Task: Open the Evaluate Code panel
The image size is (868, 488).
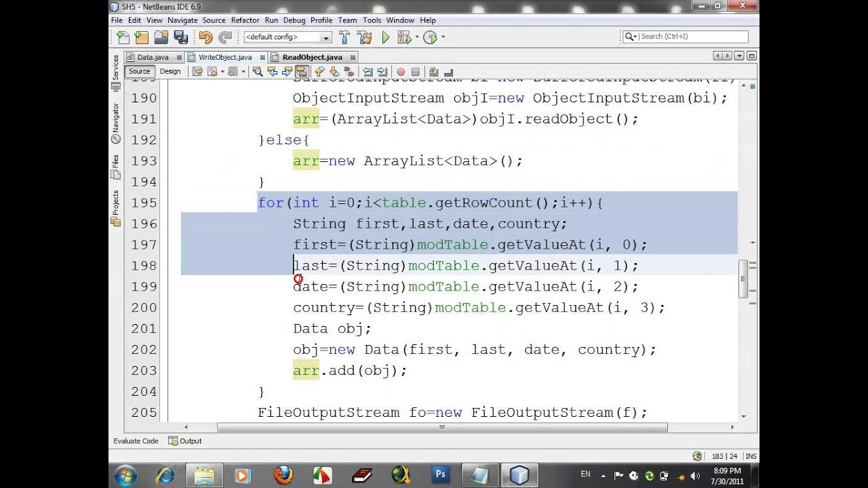Action: coord(136,441)
